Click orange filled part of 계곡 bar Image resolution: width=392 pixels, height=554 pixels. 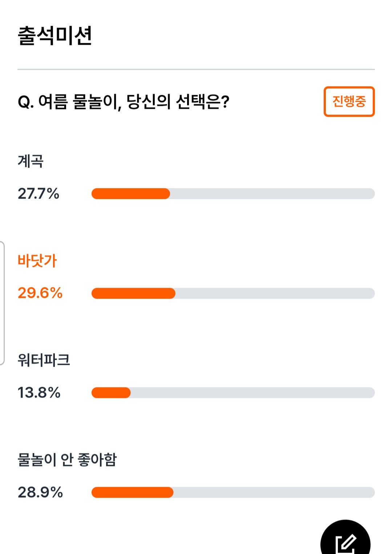(x=131, y=194)
